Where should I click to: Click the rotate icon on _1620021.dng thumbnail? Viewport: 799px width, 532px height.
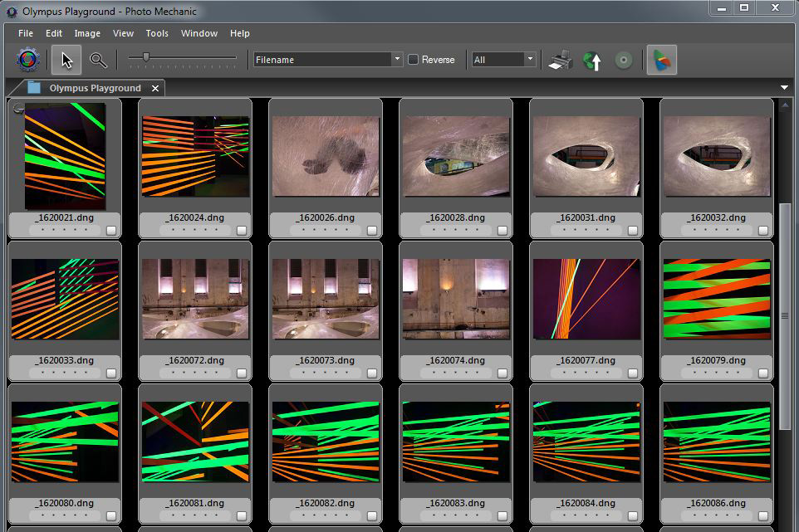click(19, 108)
